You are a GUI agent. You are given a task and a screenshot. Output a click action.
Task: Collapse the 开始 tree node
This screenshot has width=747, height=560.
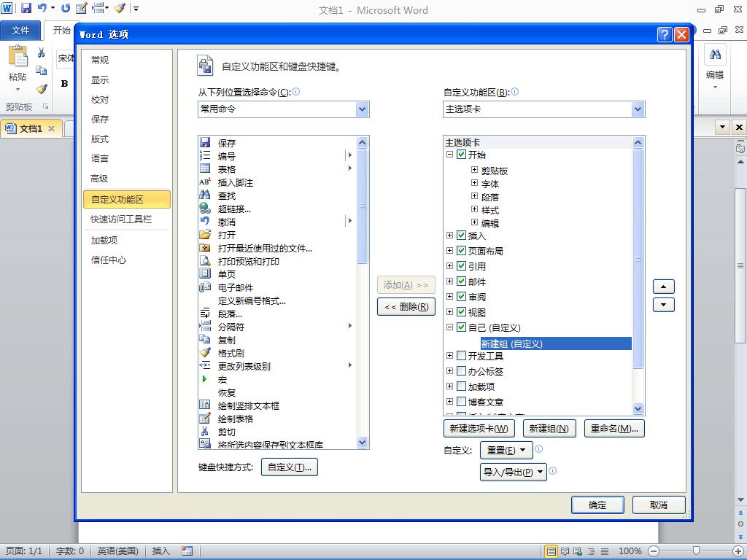[x=449, y=155]
